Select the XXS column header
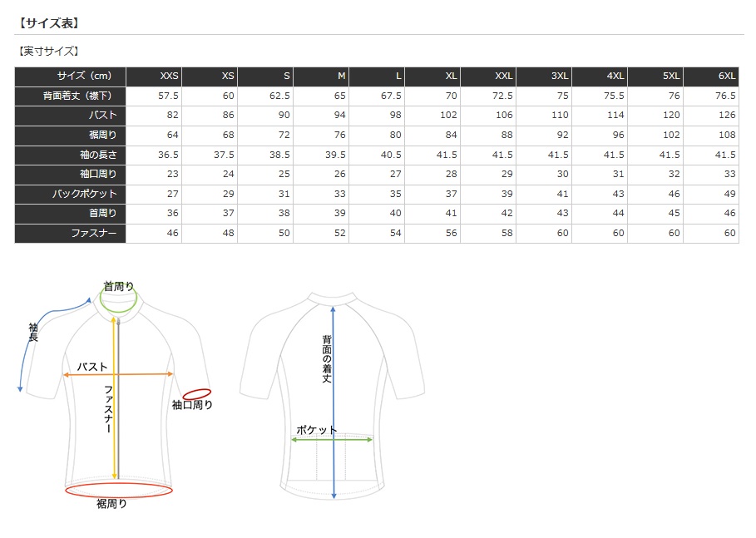Viewport: 756px width, 538px height. [x=154, y=77]
